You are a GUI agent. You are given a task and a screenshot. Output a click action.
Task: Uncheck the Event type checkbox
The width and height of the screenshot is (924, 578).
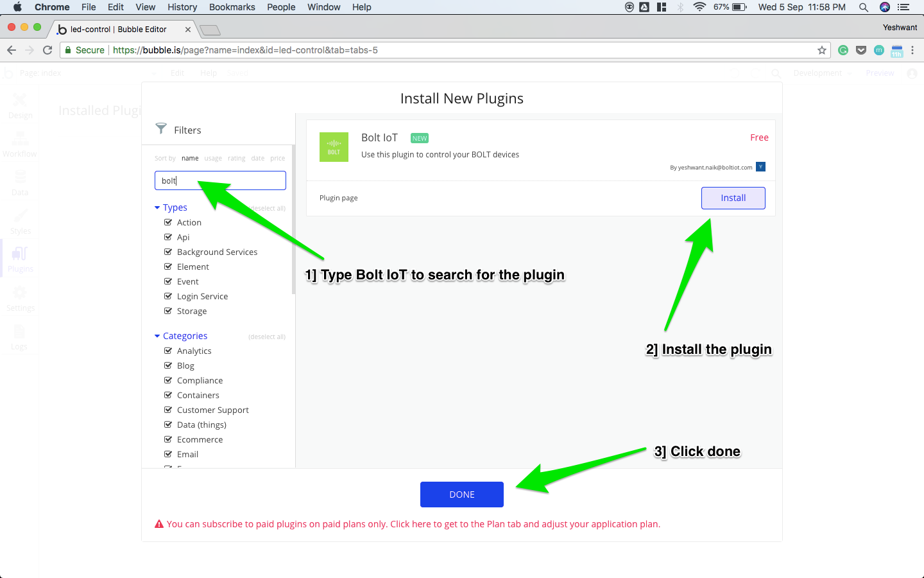click(x=168, y=281)
